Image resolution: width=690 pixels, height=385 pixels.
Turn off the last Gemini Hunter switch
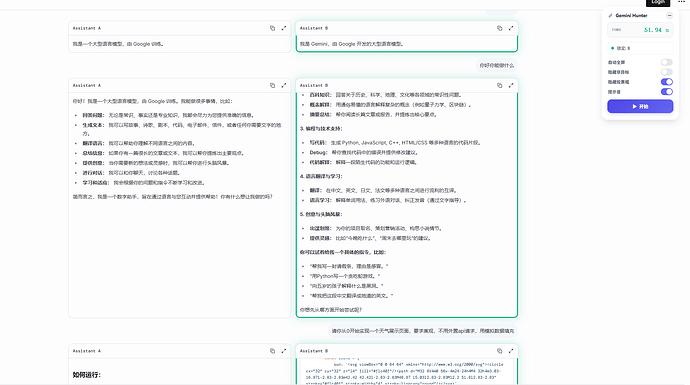pos(666,92)
